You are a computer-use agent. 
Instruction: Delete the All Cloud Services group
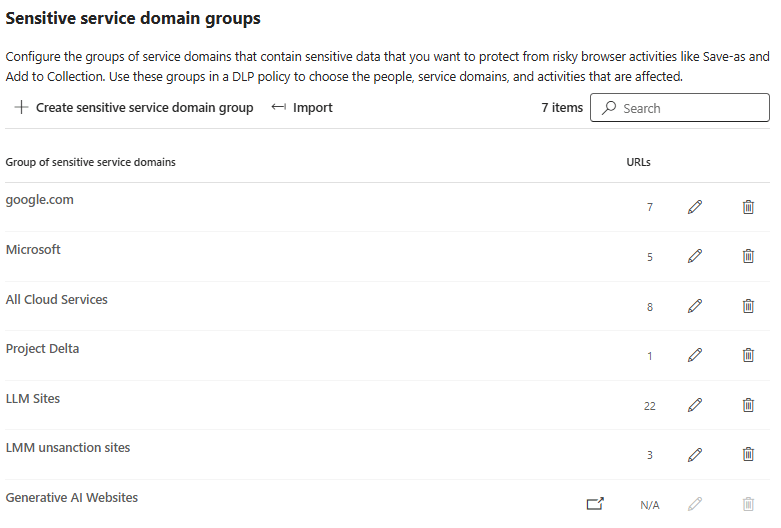(x=748, y=306)
